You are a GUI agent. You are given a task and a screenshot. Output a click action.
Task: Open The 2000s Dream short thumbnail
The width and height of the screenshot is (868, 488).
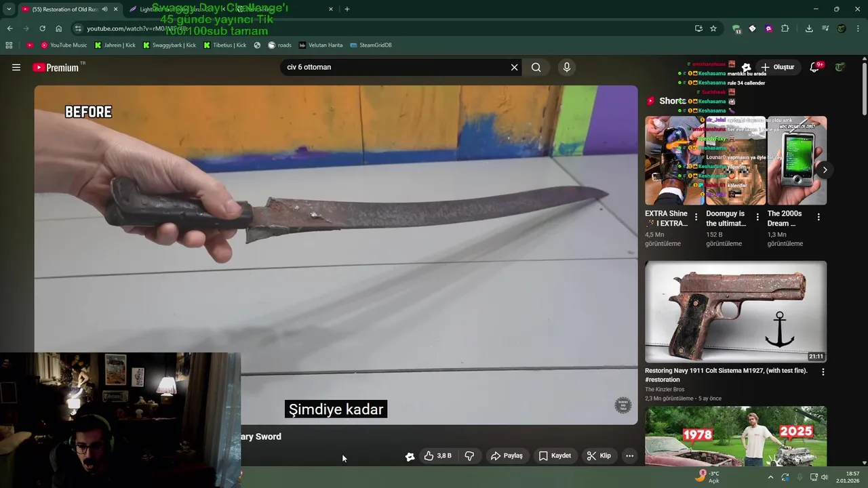click(797, 161)
